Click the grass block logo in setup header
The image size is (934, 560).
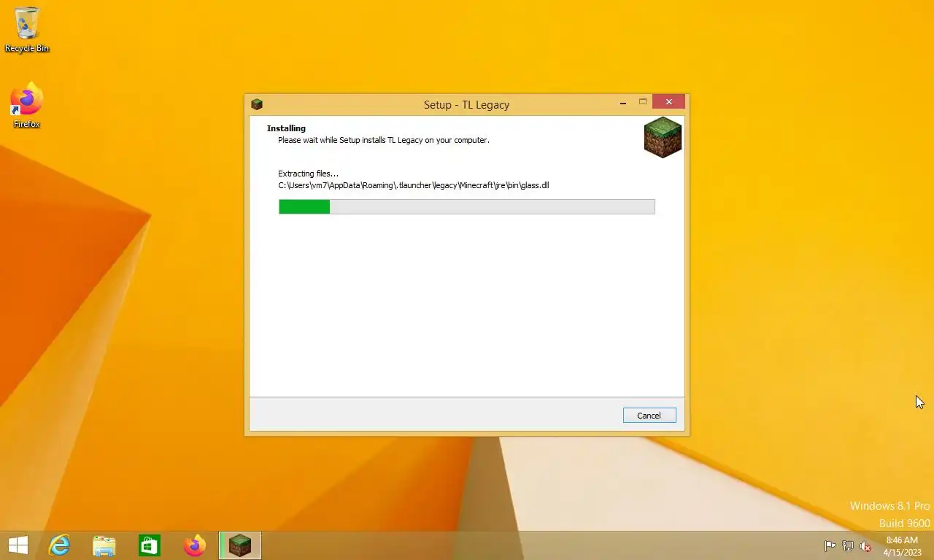(x=663, y=137)
